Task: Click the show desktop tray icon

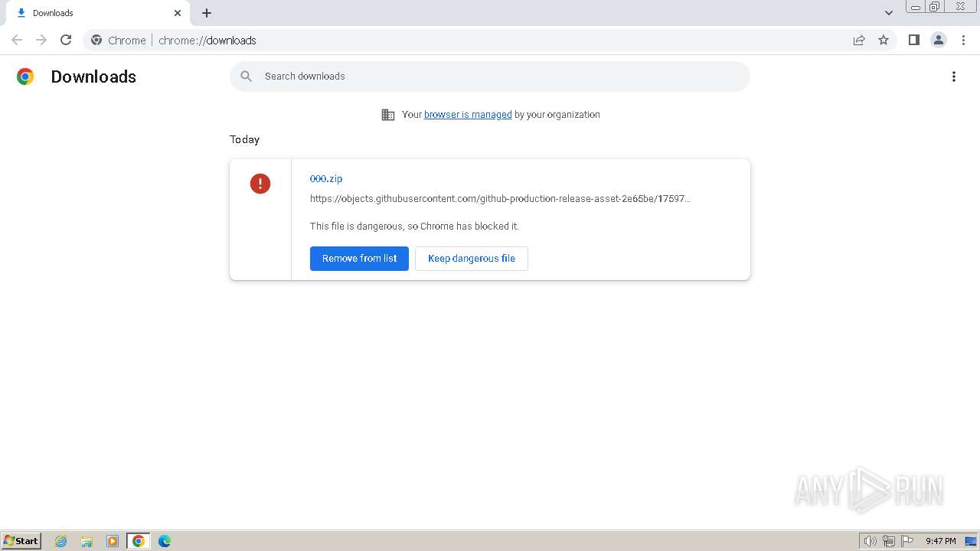Action: (x=971, y=541)
